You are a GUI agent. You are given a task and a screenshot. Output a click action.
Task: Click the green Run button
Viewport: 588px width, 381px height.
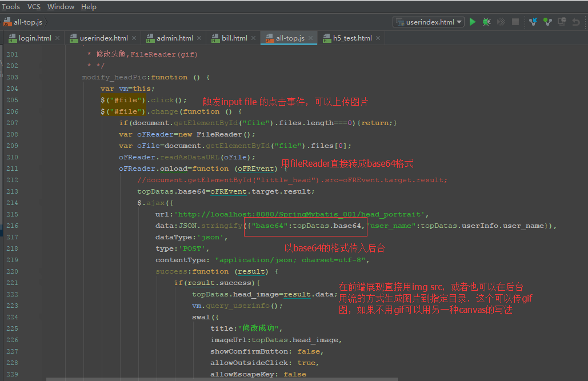click(472, 22)
